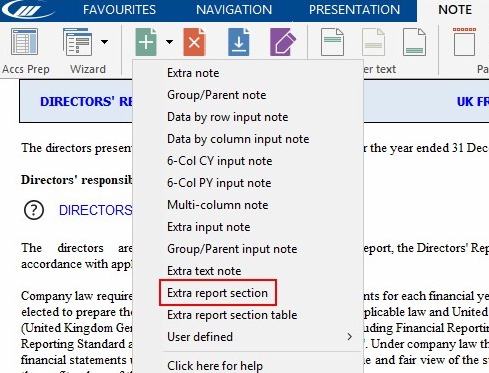Click the green add note icon
Viewport: 489px width, 373px height.
pyautogui.click(x=146, y=42)
